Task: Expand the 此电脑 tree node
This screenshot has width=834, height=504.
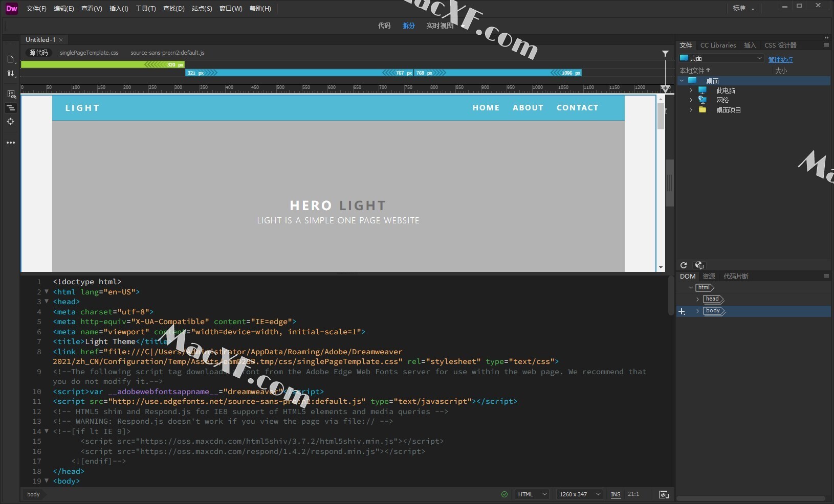Action: tap(691, 90)
